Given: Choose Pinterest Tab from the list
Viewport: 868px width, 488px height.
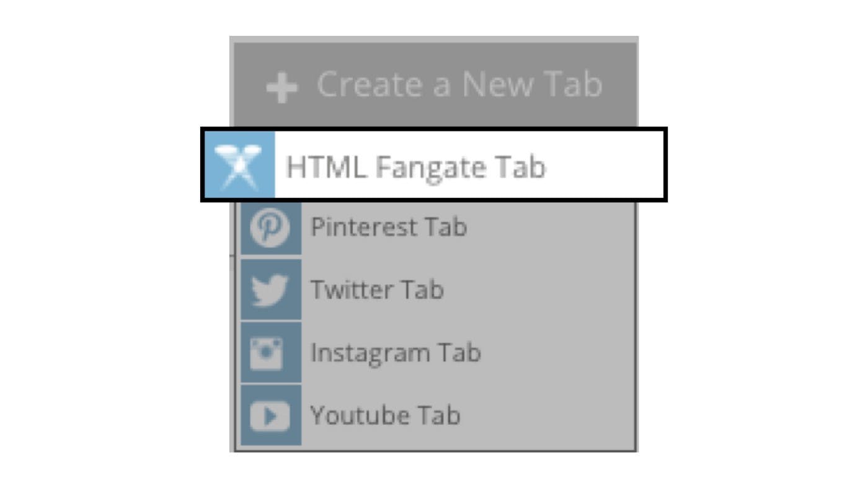Looking at the screenshot, I should tap(438, 228).
